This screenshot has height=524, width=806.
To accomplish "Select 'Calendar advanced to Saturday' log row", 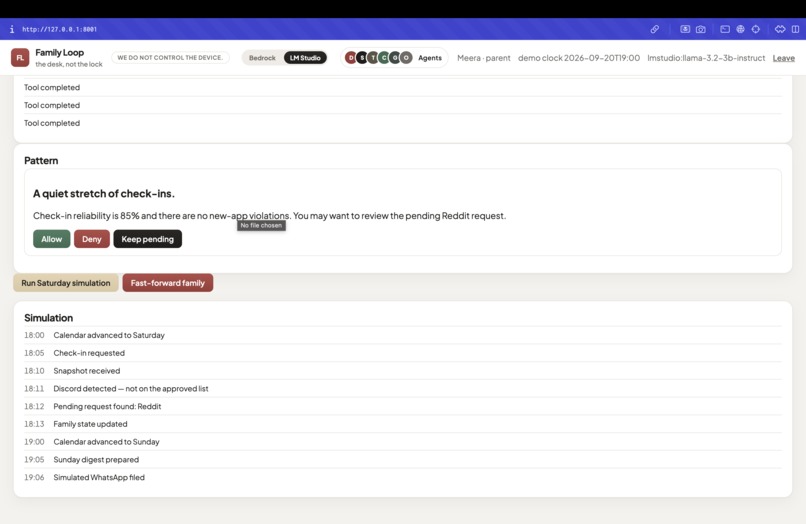I will (402, 335).
